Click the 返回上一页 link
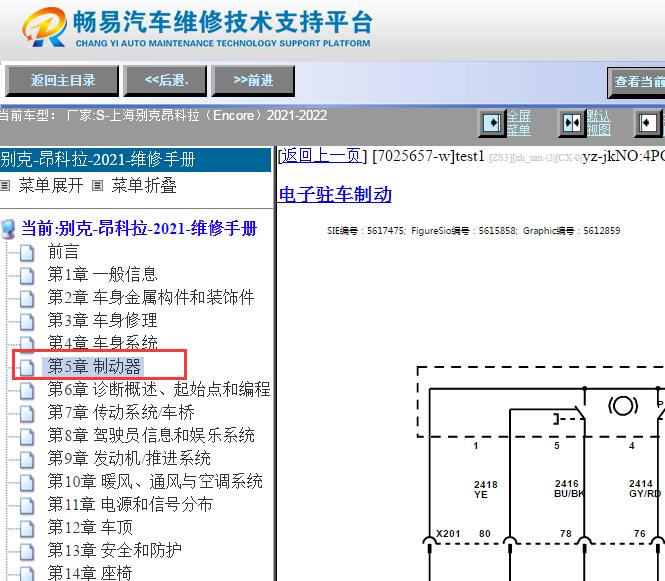This screenshot has width=665, height=581. [322, 156]
